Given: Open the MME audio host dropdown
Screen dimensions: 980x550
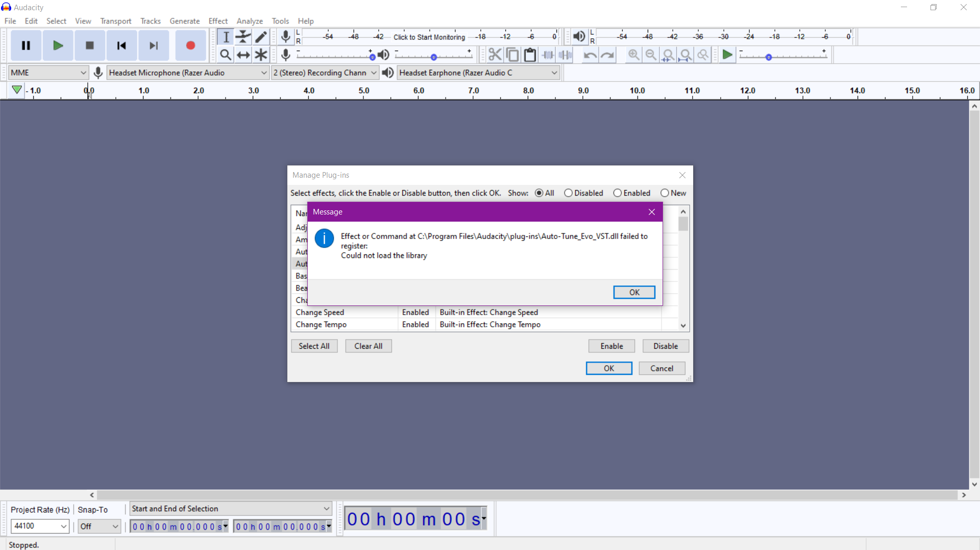Looking at the screenshot, I should pyautogui.click(x=48, y=73).
